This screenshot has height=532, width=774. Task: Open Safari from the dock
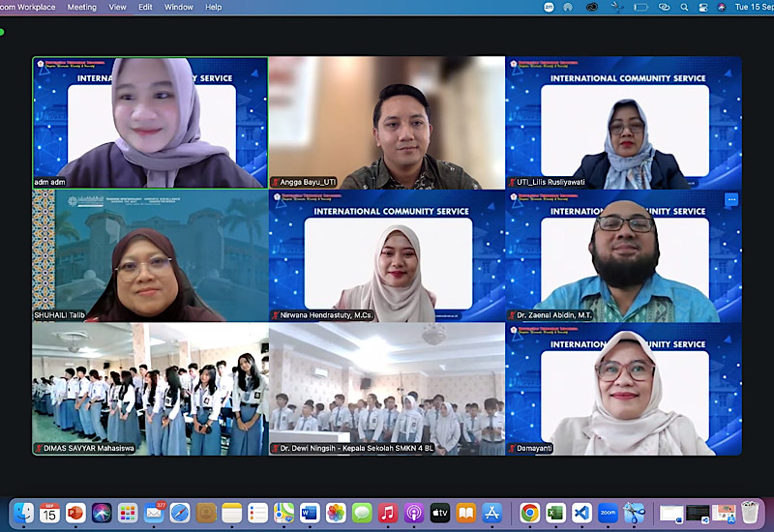[x=180, y=514]
